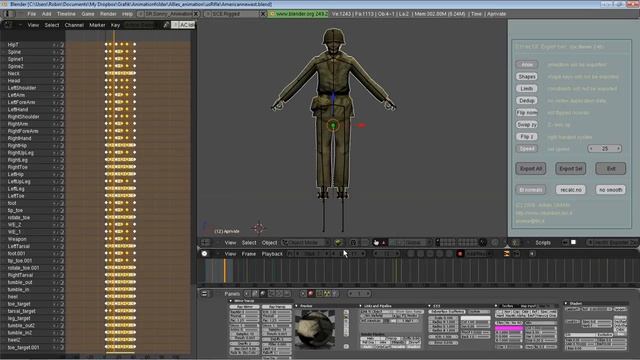Viewport: 640px width, 360px height.
Task: Click the red record button in Timeline
Action: (460, 253)
